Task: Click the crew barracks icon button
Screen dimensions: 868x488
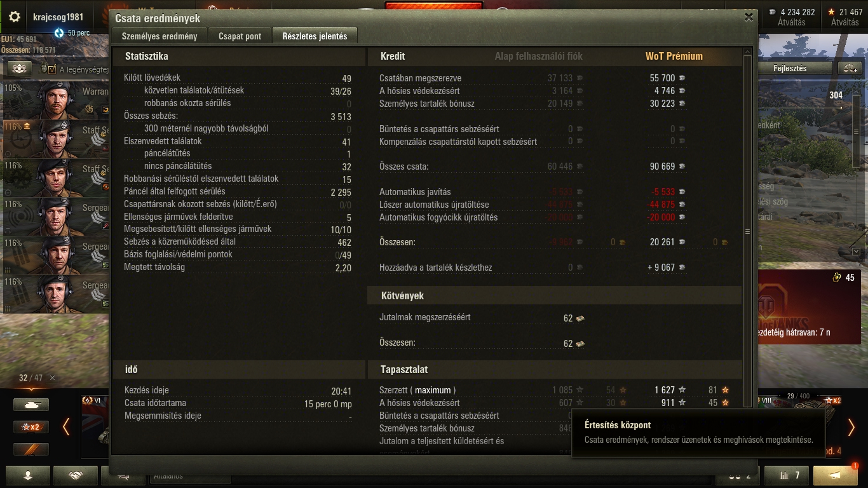Action: pyautogui.click(x=20, y=68)
